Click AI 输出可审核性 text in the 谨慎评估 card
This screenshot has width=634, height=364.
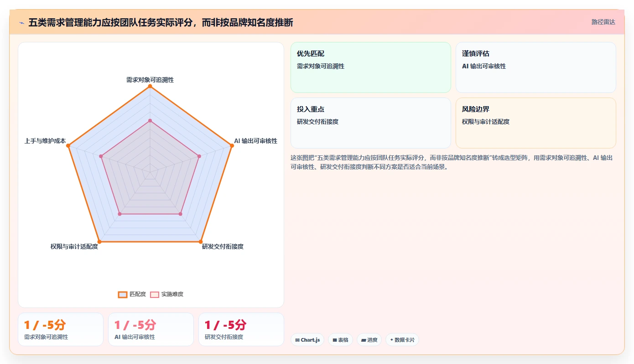pyautogui.click(x=484, y=66)
